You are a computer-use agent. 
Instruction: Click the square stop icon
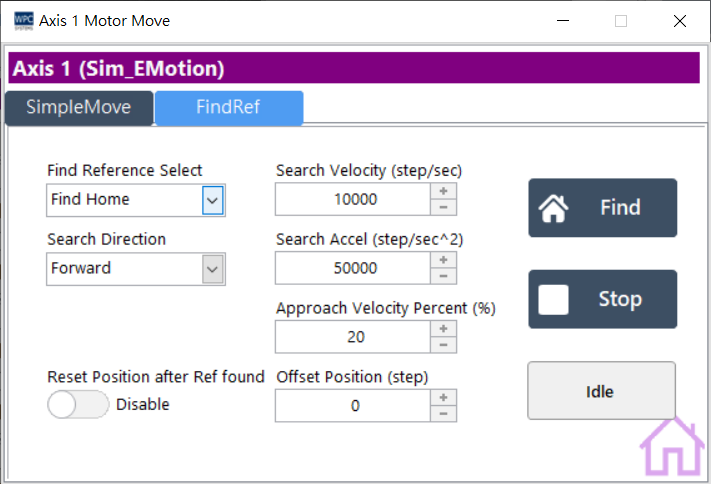(x=553, y=299)
